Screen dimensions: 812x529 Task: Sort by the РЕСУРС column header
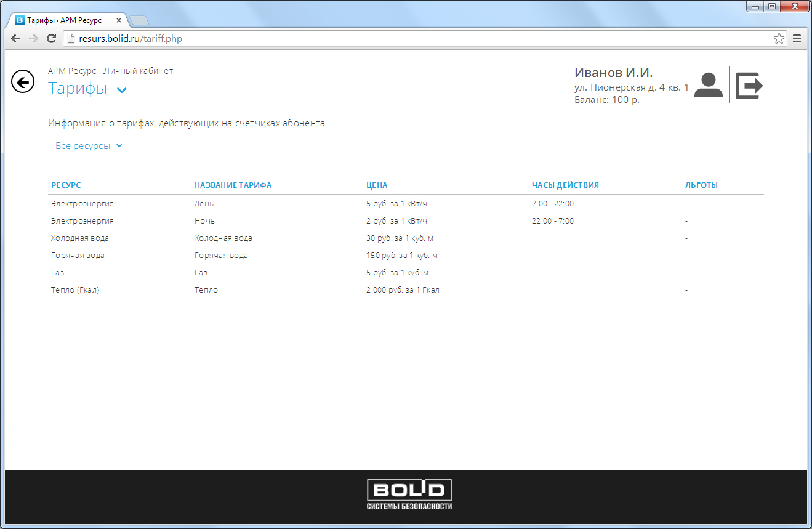pyautogui.click(x=66, y=185)
